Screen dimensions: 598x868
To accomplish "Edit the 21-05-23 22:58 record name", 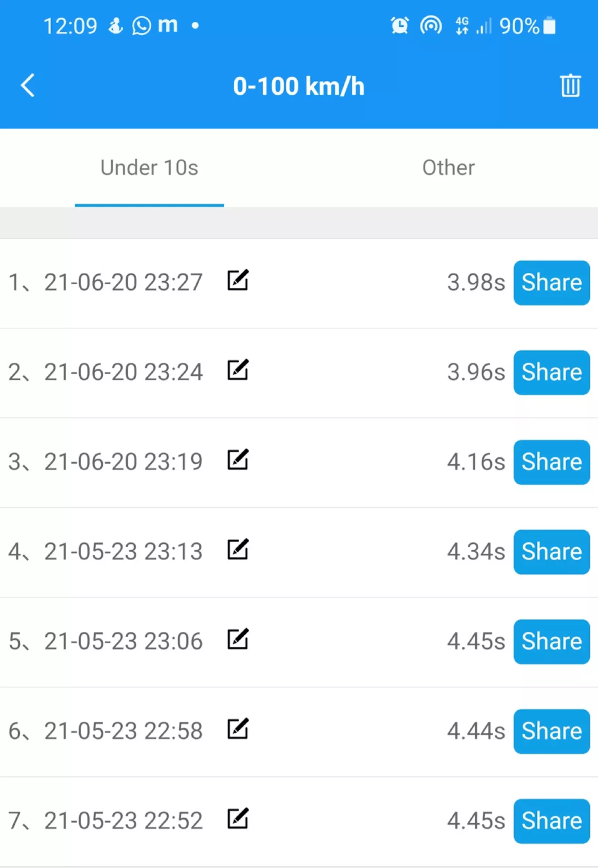I will [x=238, y=729].
